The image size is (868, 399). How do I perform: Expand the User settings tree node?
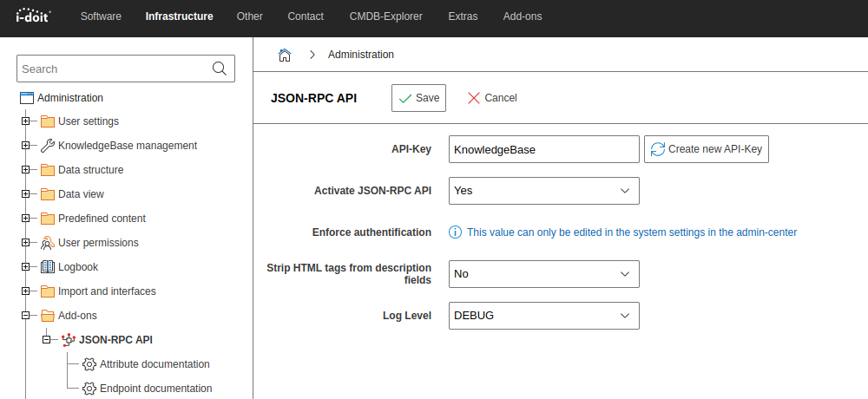click(x=26, y=121)
